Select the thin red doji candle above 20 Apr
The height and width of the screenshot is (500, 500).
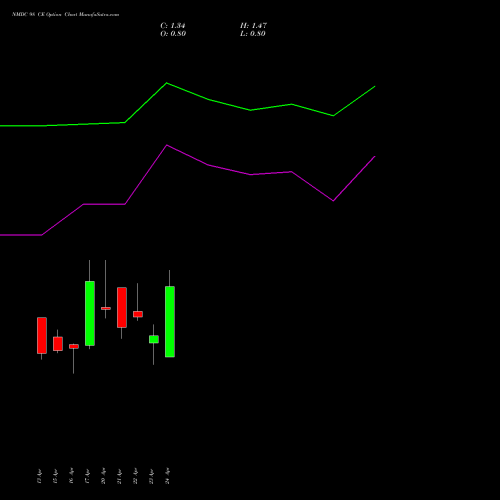[106, 308]
